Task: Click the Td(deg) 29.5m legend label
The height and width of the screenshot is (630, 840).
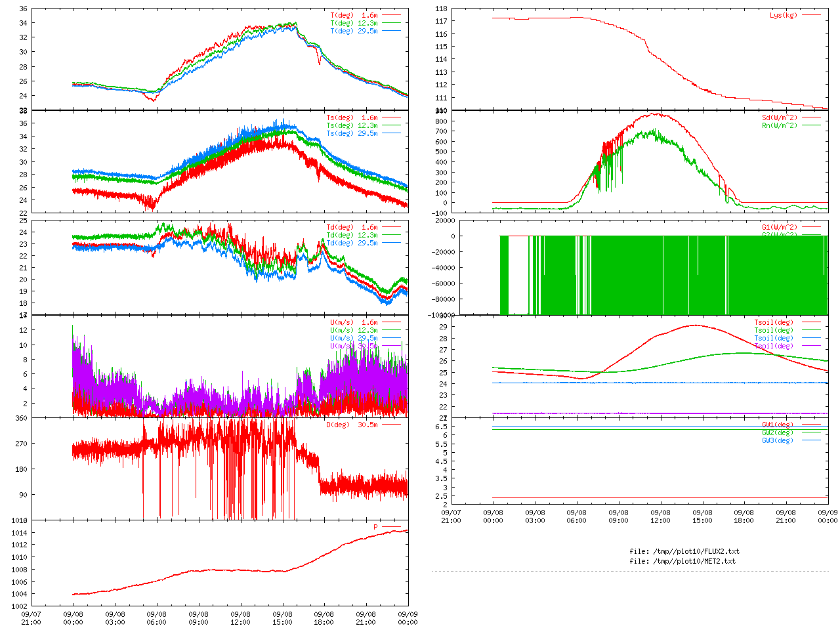Action: click(x=352, y=243)
